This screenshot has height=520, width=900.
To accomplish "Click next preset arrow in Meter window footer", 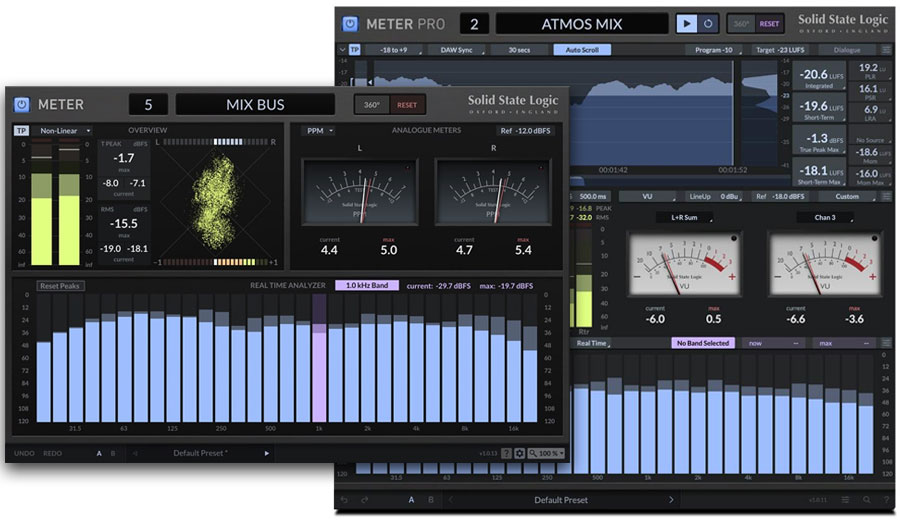I will click(x=266, y=453).
